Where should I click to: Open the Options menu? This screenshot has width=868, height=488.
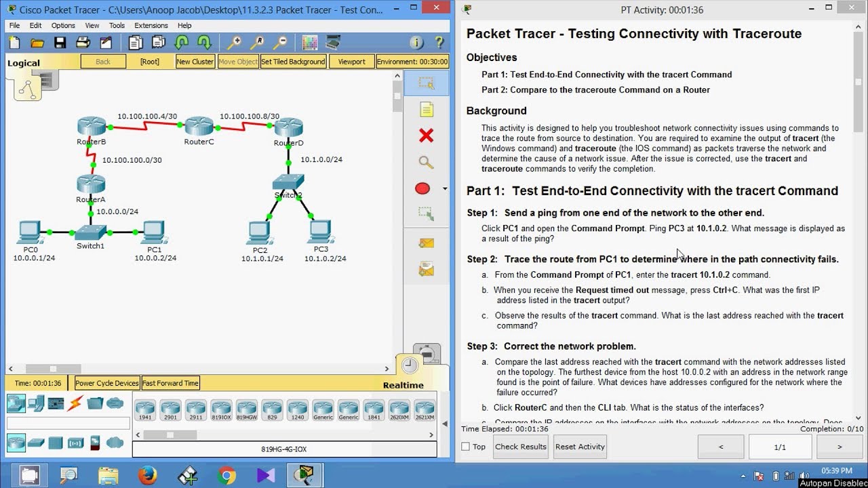[x=63, y=26]
